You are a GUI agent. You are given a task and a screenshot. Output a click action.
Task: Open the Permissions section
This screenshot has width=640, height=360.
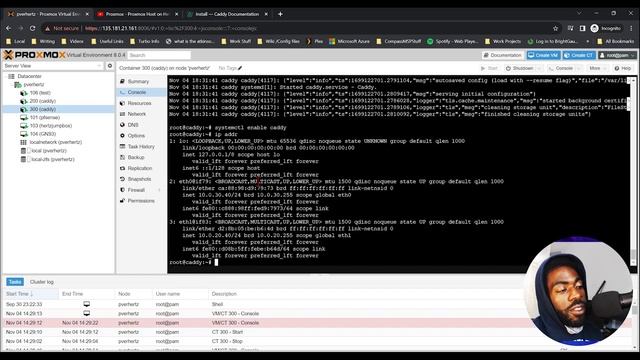pos(141,201)
